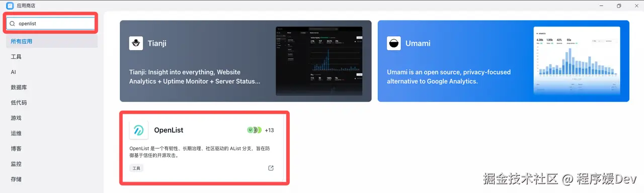Click Umami description text
The image size is (644, 193).
(449, 76)
